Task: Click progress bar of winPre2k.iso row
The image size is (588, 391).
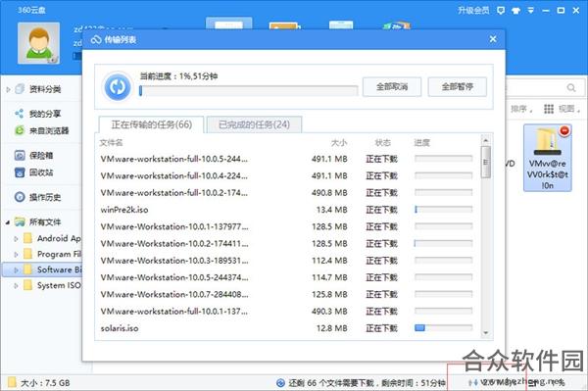Action: [443, 210]
